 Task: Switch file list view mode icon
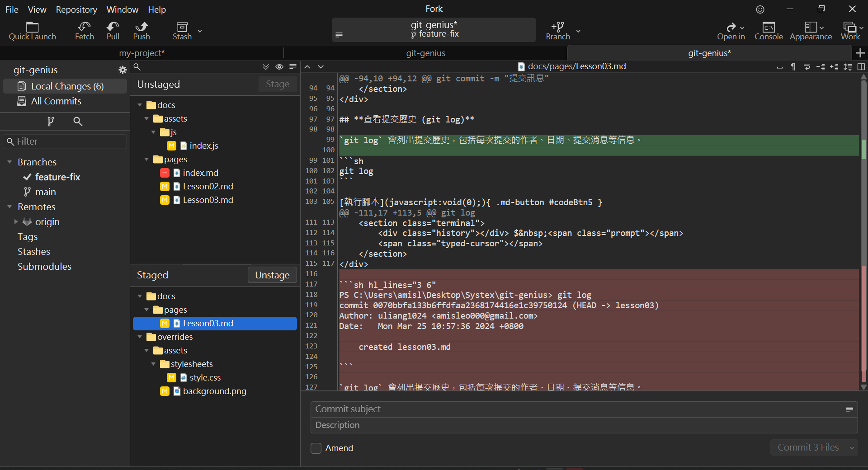pos(293,67)
